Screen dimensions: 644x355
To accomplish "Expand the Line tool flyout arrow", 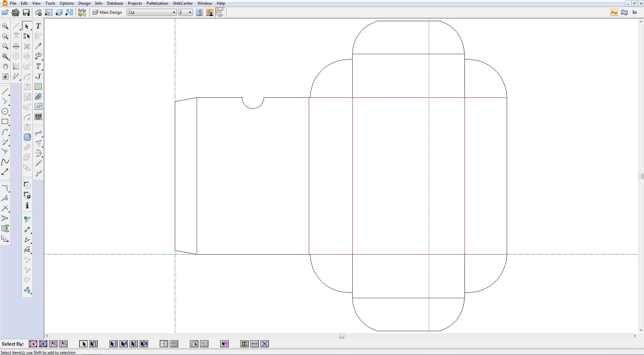I will pyautogui.click(x=9, y=95).
